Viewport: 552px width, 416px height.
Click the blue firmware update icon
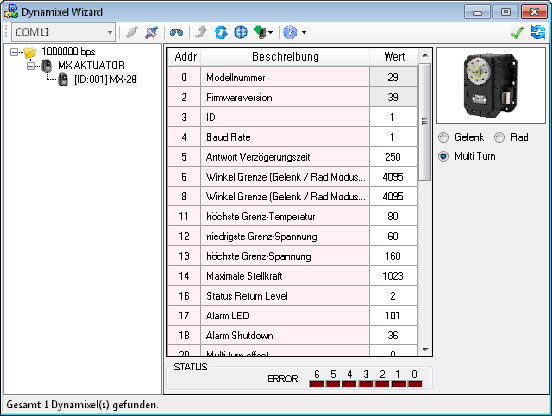coord(221,32)
